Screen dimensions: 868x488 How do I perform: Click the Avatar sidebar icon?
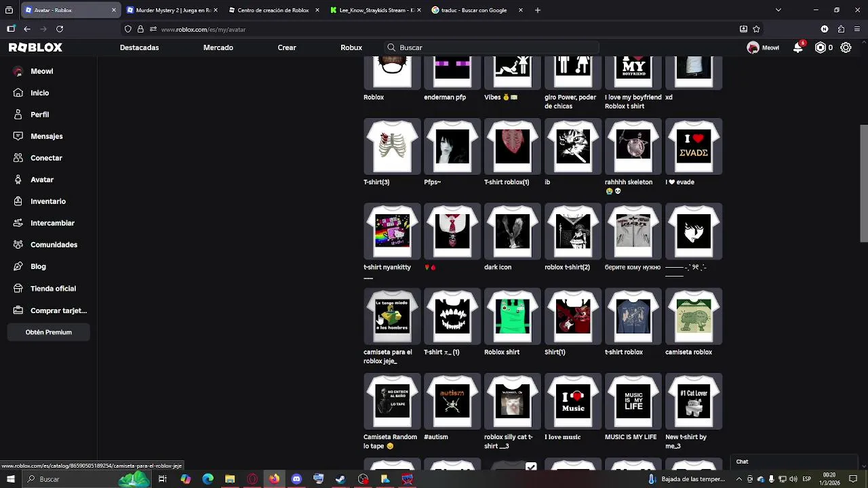click(x=18, y=180)
